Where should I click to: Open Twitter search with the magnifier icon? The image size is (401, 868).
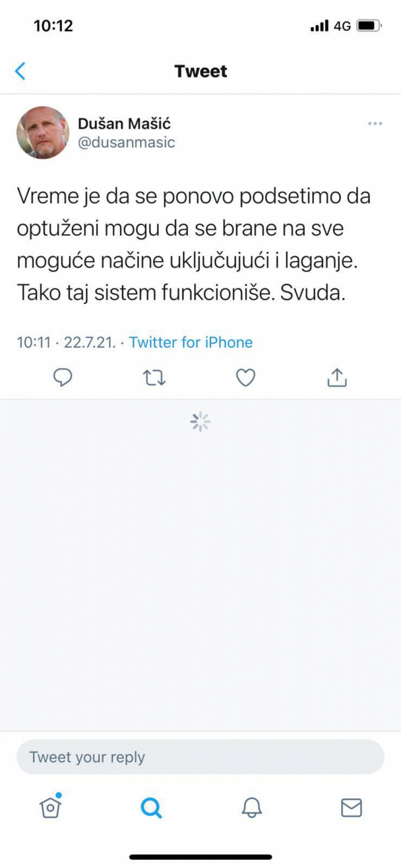(151, 808)
